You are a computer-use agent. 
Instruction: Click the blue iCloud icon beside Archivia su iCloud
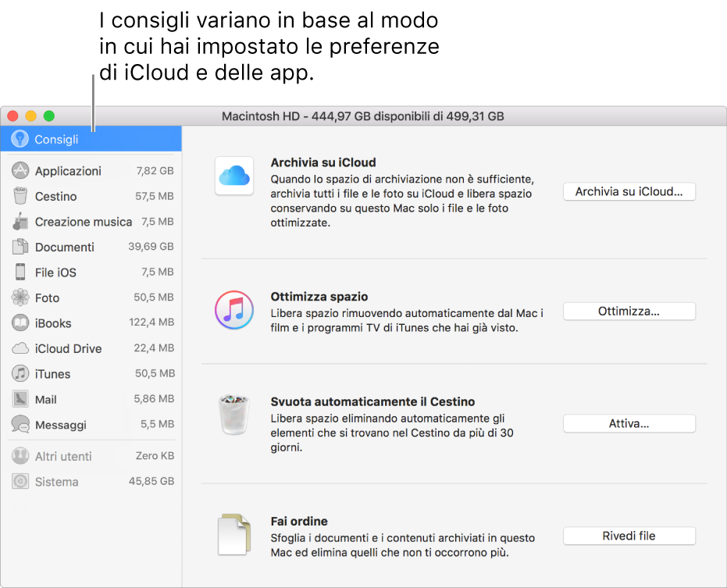(x=234, y=176)
